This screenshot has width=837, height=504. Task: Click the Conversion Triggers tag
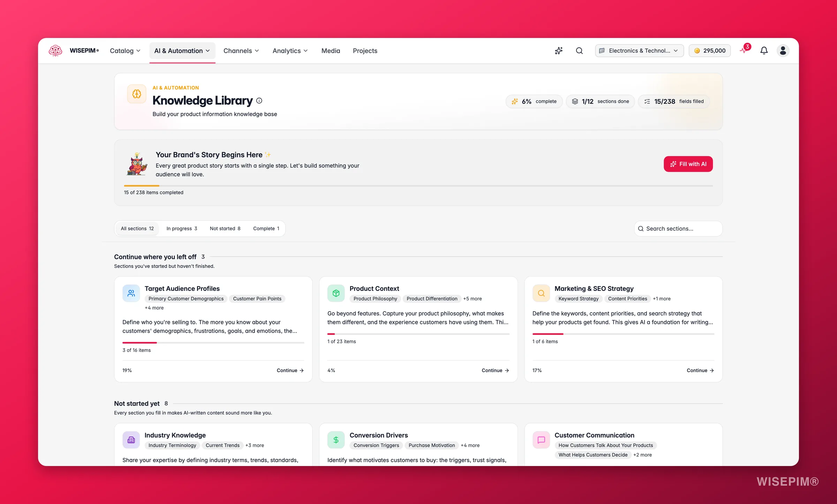[x=376, y=445]
